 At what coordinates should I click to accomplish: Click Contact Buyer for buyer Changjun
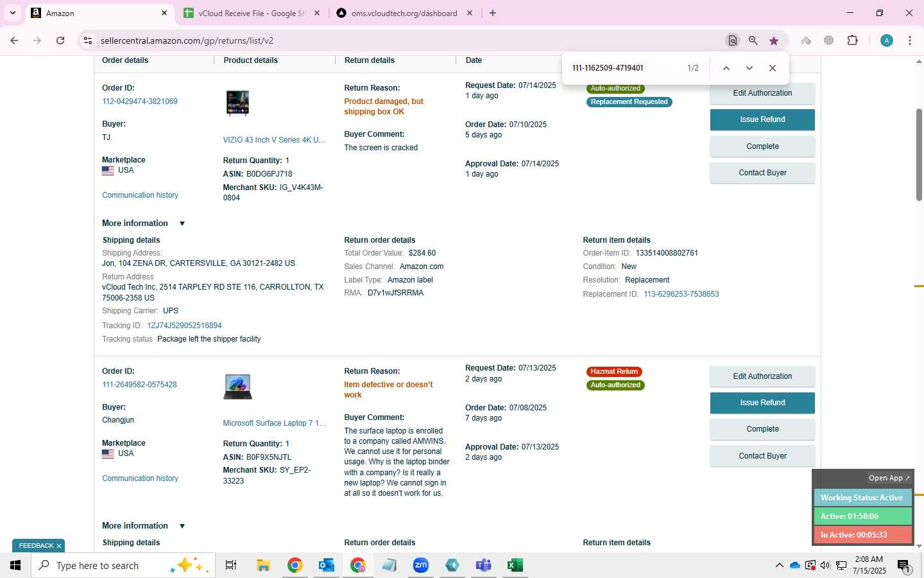pyautogui.click(x=762, y=456)
